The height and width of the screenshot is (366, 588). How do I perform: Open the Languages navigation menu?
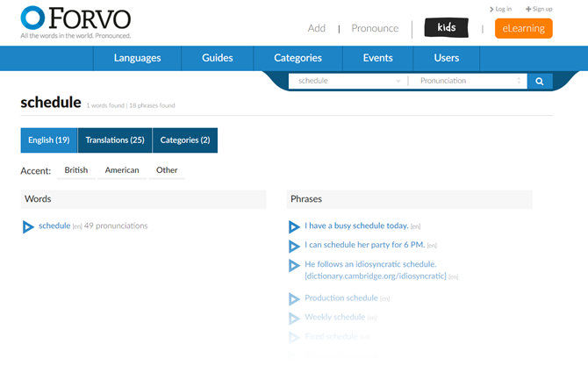pos(137,58)
